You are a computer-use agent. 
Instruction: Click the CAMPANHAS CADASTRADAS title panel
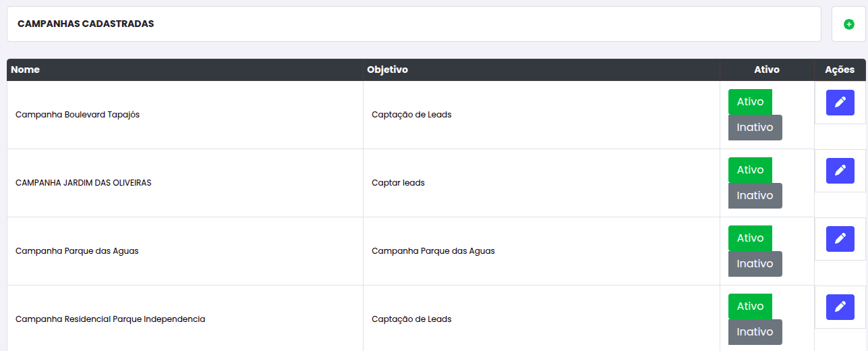tap(414, 24)
